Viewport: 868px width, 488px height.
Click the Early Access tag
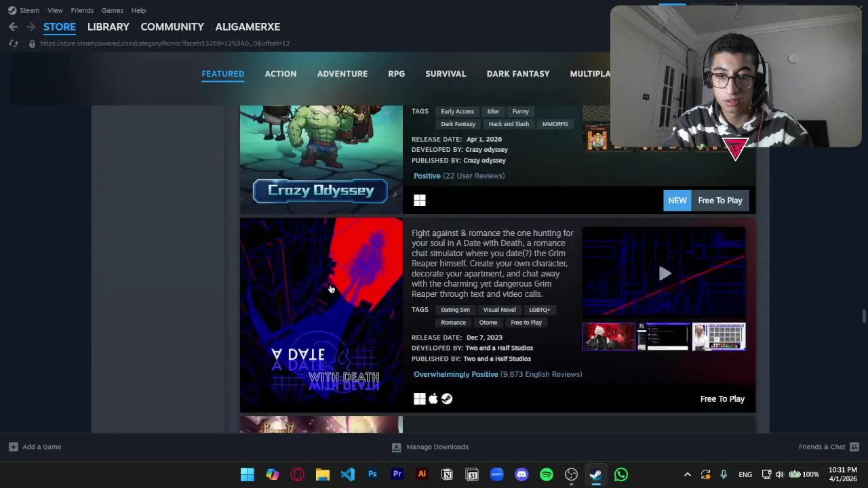tap(457, 111)
